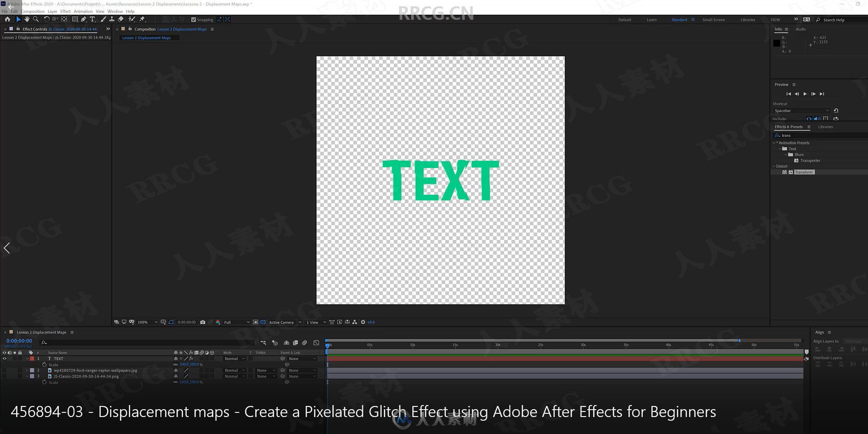868x434 pixels.
Task: Open Mode dropdown for TEXT layer
Action: coord(235,359)
